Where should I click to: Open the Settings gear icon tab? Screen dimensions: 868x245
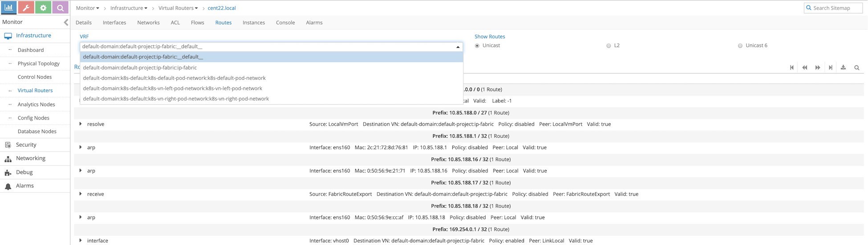43,8
